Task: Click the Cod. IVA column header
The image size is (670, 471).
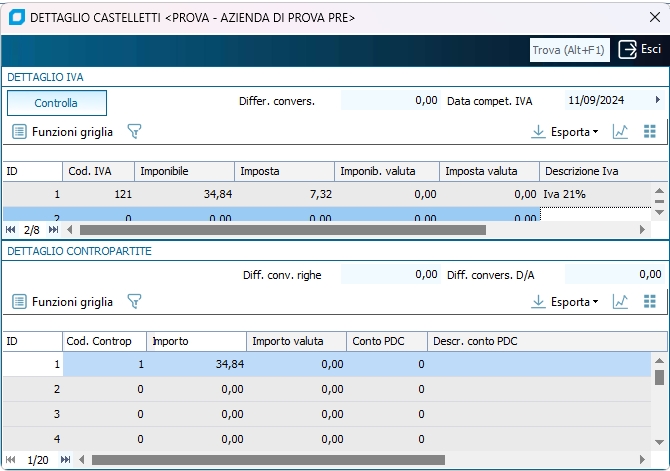Action: coord(98,171)
